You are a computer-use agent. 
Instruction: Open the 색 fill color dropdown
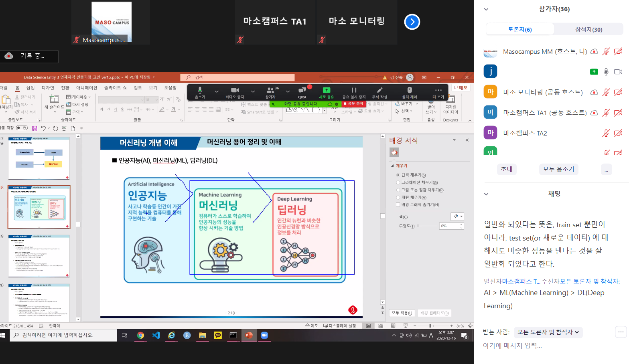pyautogui.click(x=457, y=216)
